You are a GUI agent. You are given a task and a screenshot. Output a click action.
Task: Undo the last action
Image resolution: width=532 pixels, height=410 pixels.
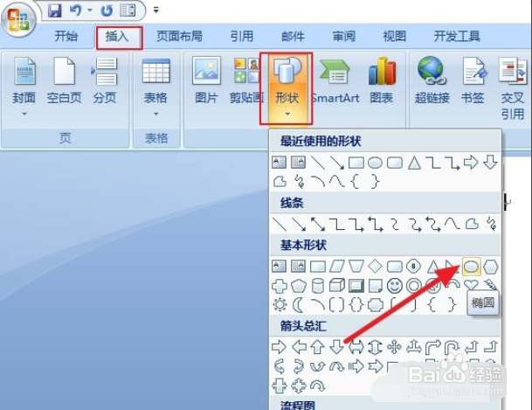pos(75,10)
